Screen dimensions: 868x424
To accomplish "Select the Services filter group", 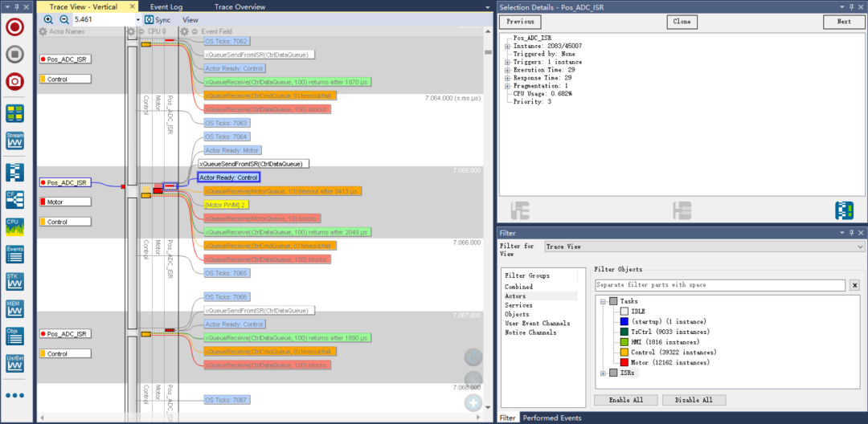I will pos(518,305).
